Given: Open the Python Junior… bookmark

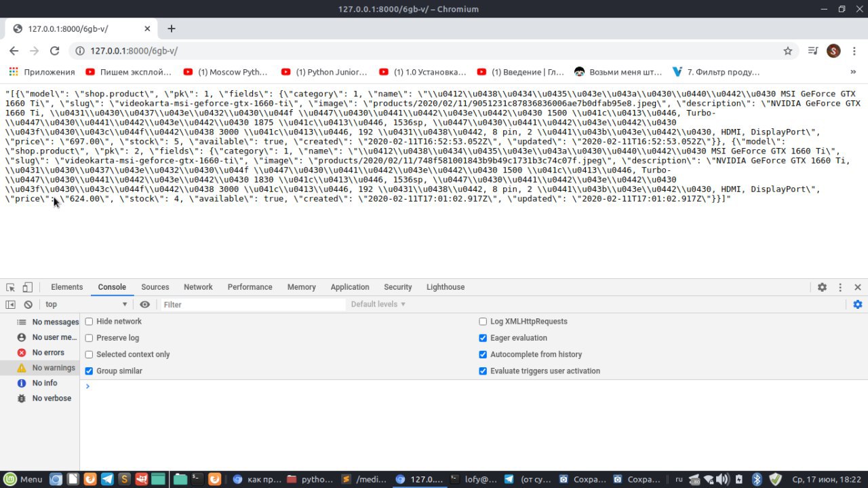Looking at the screenshot, I should tap(324, 71).
